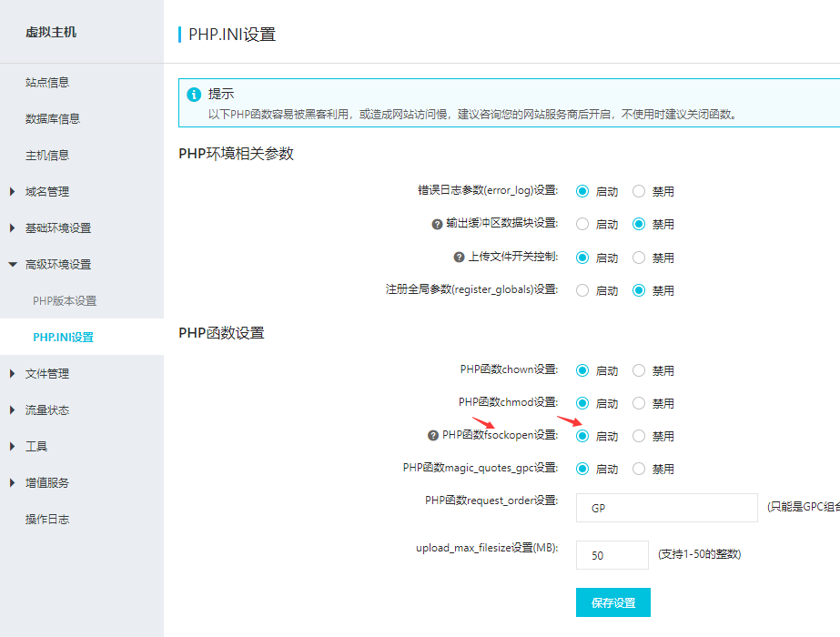Viewport: 840px width, 637px height.
Task: Expand the 域名管理 menu arrow
Action: click(13, 191)
